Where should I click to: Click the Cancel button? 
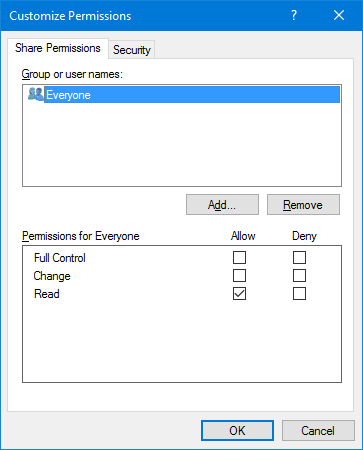pyautogui.click(x=318, y=431)
